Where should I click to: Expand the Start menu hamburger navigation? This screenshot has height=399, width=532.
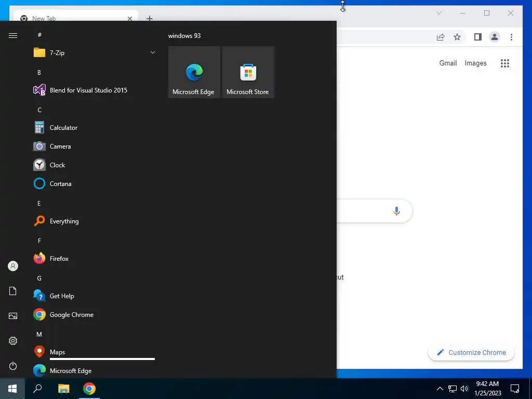tap(13, 36)
